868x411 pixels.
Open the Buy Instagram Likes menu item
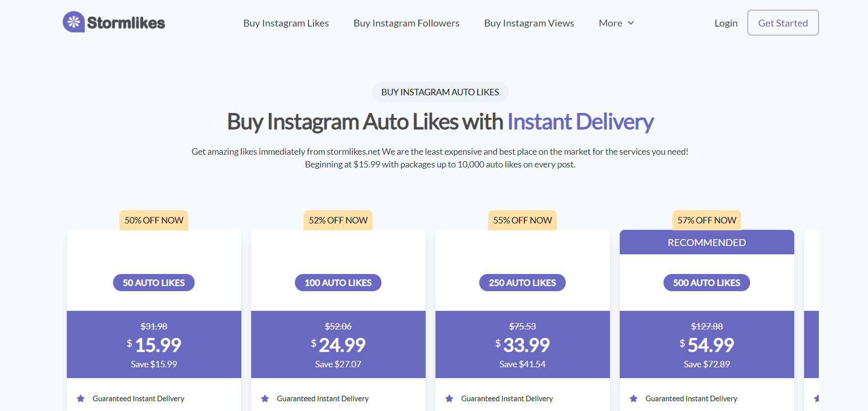click(x=286, y=23)
